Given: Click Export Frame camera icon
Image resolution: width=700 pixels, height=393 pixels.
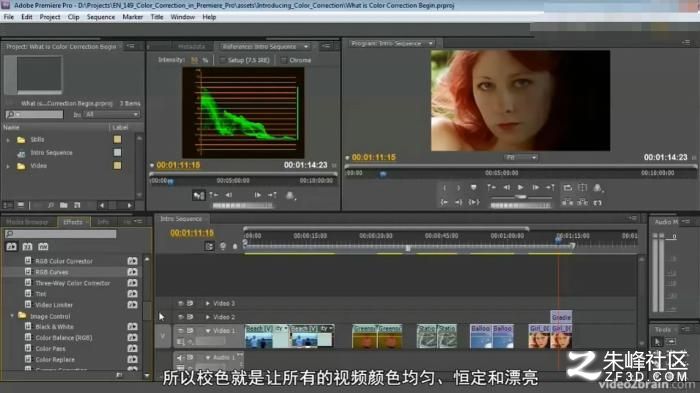Looking at the screenshot, I should click(597, 188).
